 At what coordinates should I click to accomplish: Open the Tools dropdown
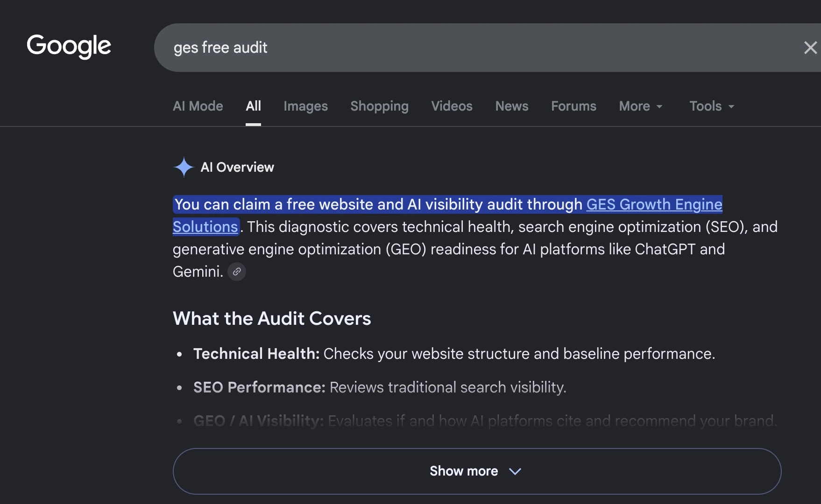pyautogui.click(x=712, y=106)
